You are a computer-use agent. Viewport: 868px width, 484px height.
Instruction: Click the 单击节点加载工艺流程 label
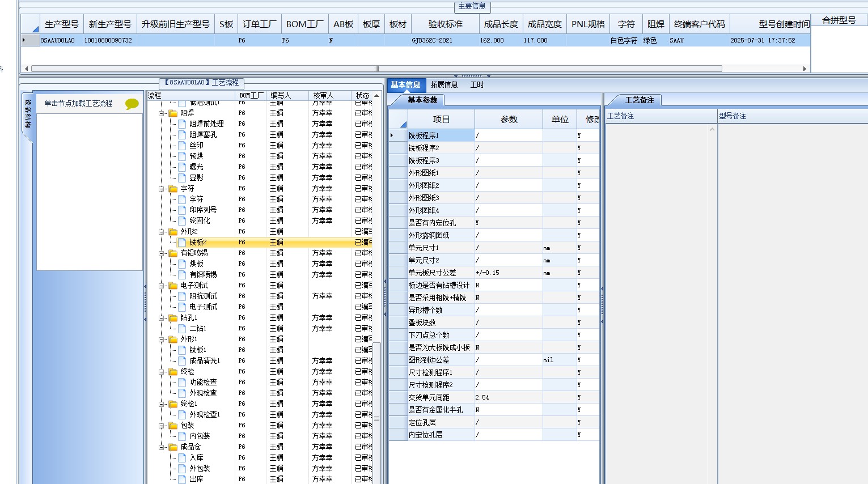(78, 104)
